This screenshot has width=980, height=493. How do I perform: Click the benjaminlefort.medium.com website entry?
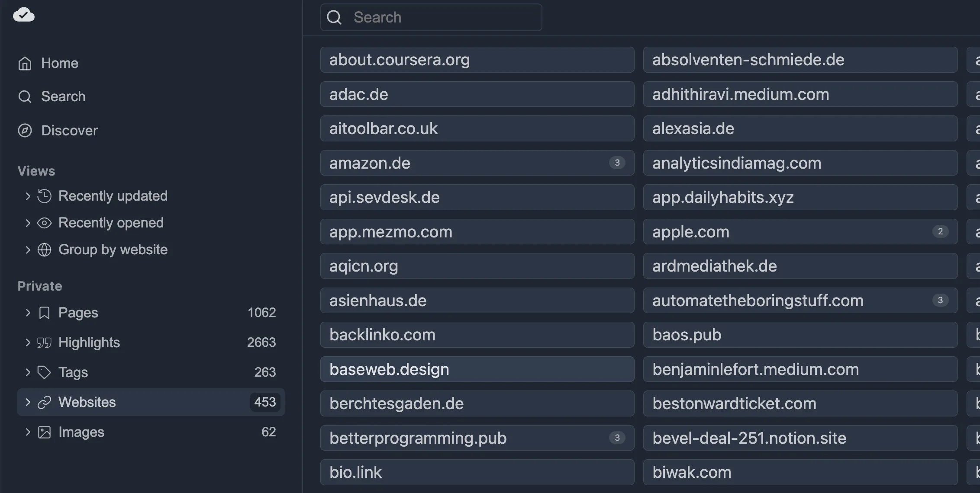tap(800, 369)
